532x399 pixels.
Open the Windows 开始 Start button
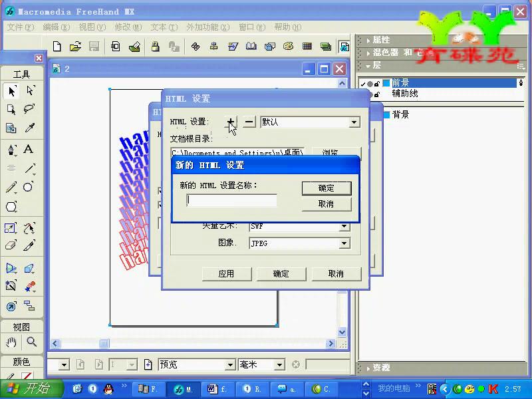point(31,389)
